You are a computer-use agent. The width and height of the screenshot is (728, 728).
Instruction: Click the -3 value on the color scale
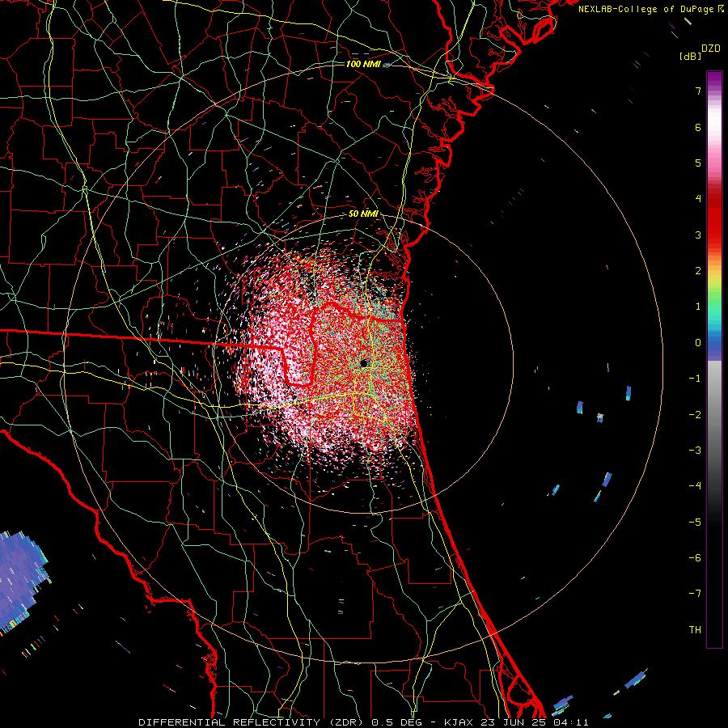pos(695,451)
